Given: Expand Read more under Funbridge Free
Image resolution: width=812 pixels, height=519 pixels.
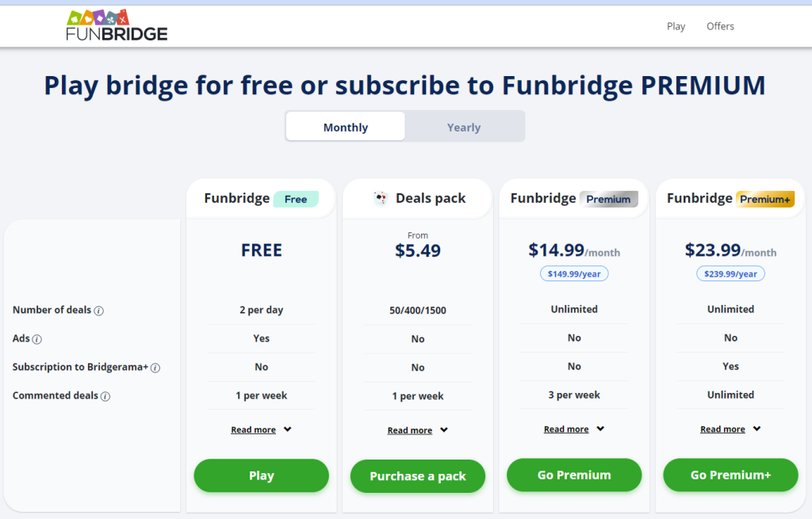Looking at the screenshot, I should click(x=261, y=429).
